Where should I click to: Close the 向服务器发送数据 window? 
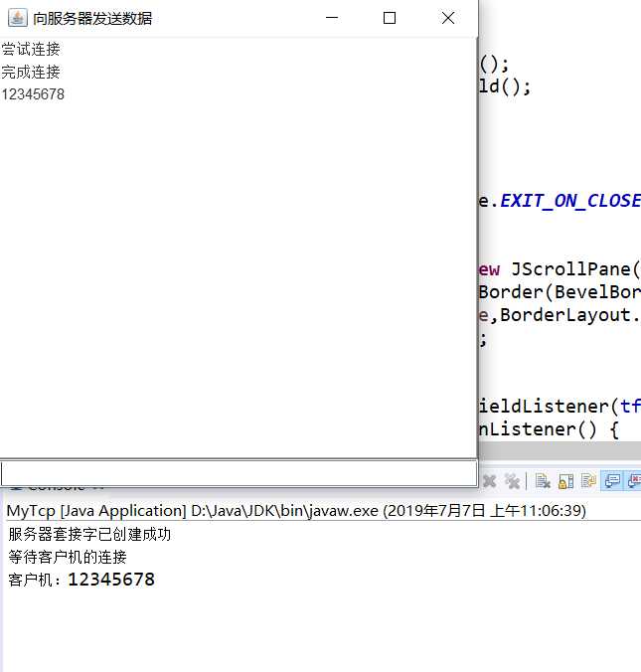point(448,18)
